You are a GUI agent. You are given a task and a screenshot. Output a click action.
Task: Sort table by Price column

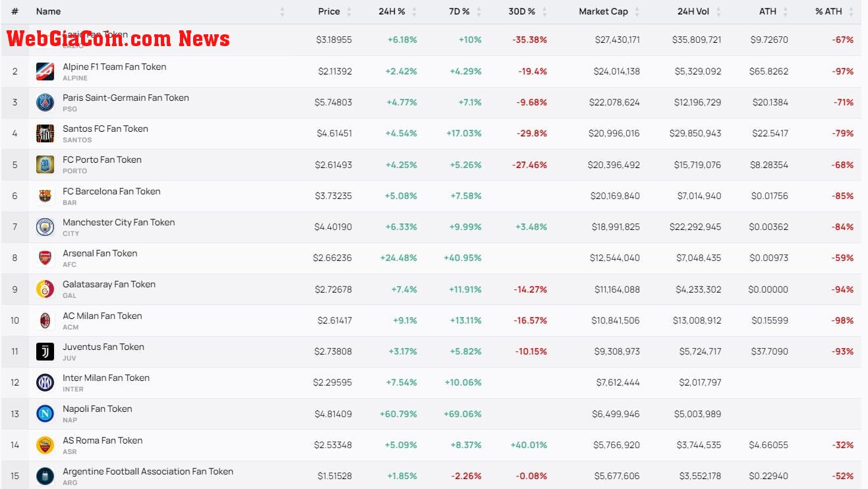(329, 11)
